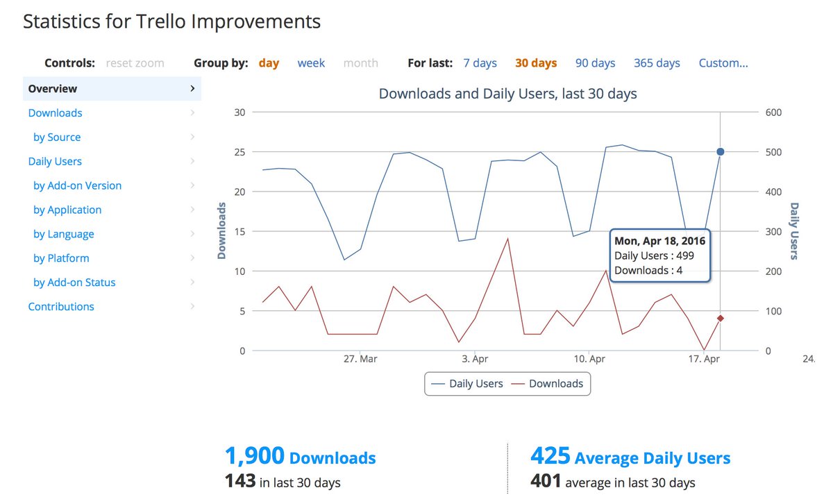Open the Daily Users statistics
The image size is (833, 504).
point(55,162)
